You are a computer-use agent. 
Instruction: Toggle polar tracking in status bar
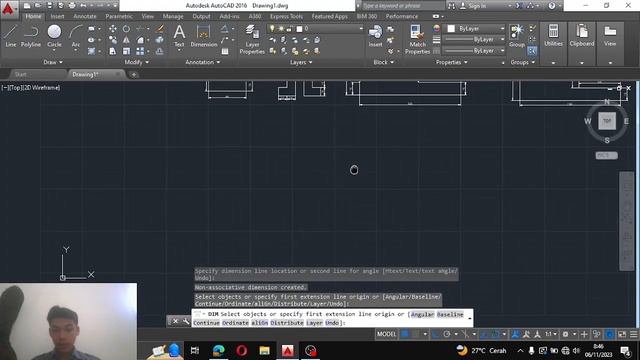(x=447, y=334)
